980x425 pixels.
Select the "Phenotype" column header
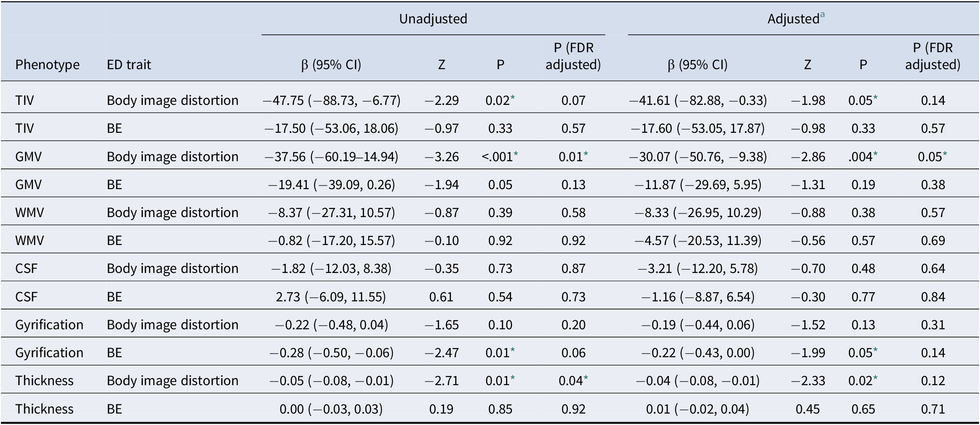(47, 65)
